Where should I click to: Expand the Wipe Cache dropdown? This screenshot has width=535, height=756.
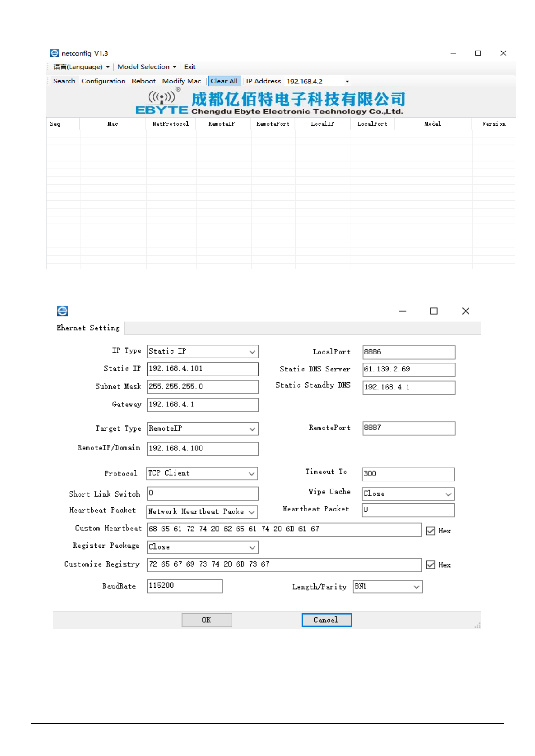(448, 494)
